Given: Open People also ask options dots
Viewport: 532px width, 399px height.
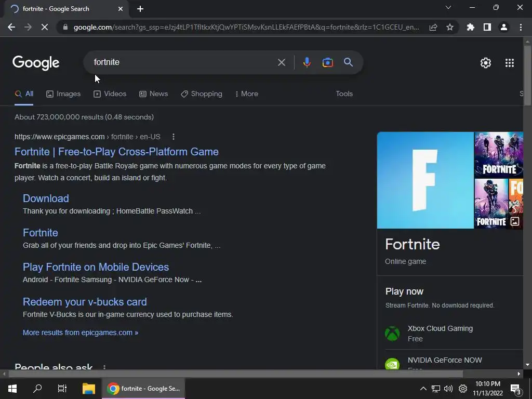Looking at the screenshot, I should (104, 367).
